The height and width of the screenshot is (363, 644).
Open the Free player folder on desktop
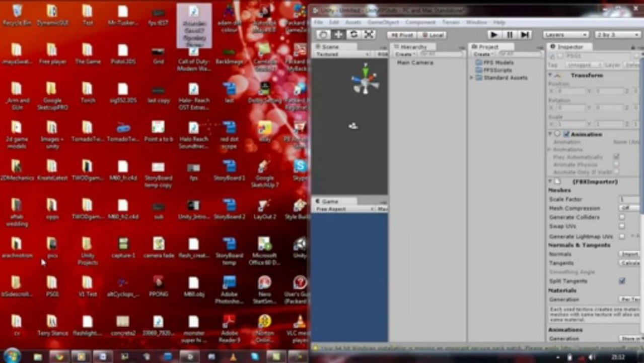click(x=52, y=54)
